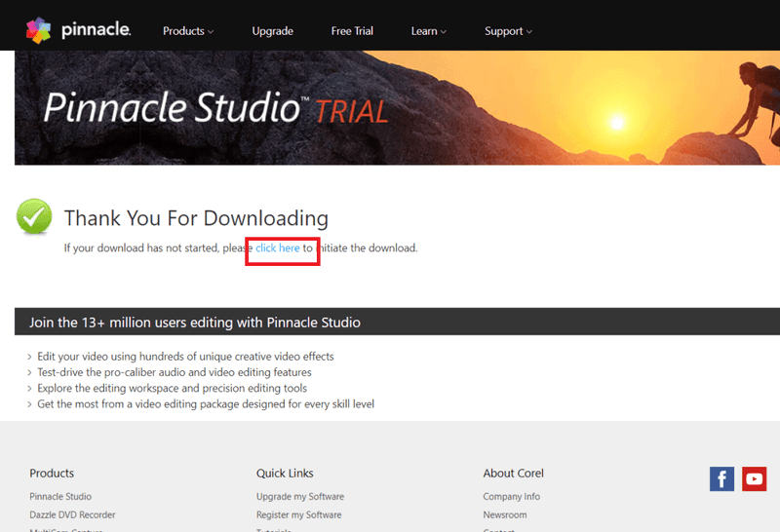Open the Dazzle DVD Recorder link
Screen dimensions: 780x532
(x=72, y=514)
